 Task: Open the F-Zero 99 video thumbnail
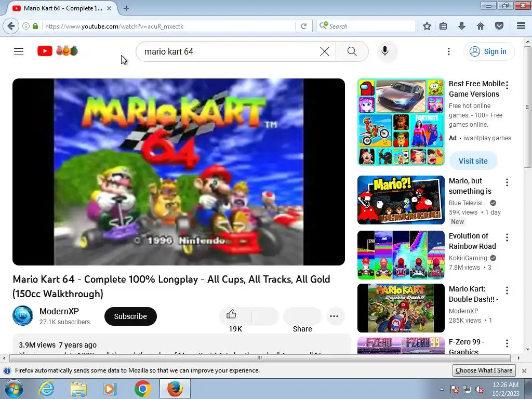pyautogui.click(x=401, y=345)
